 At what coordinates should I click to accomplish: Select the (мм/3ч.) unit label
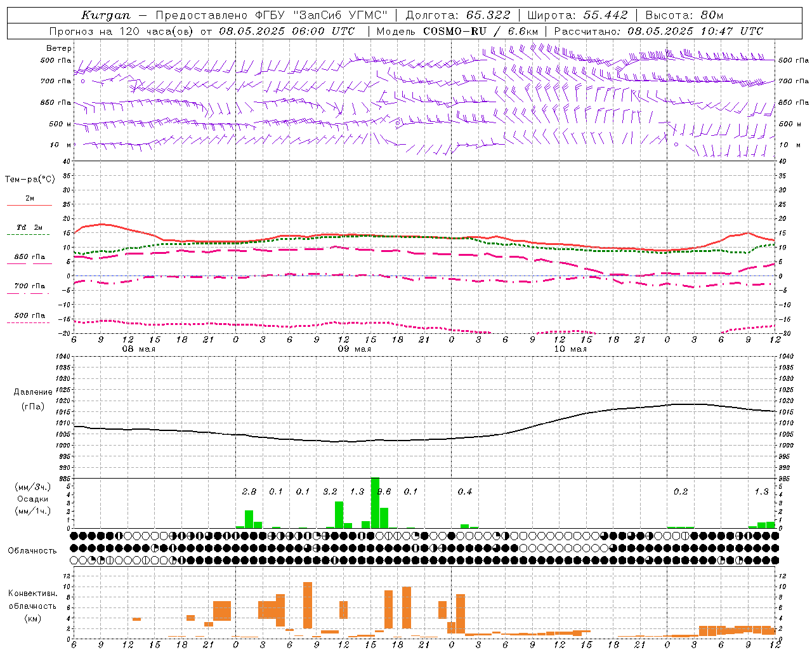coord(33,487)
